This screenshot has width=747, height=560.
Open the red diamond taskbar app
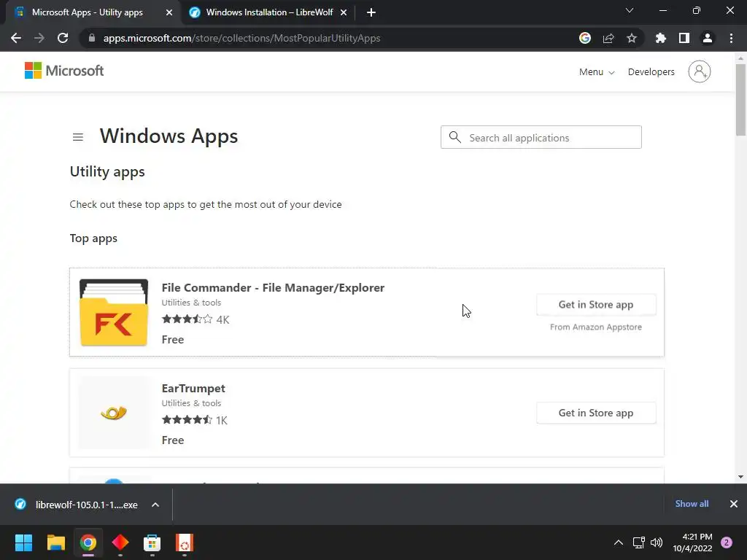point(120,542)
